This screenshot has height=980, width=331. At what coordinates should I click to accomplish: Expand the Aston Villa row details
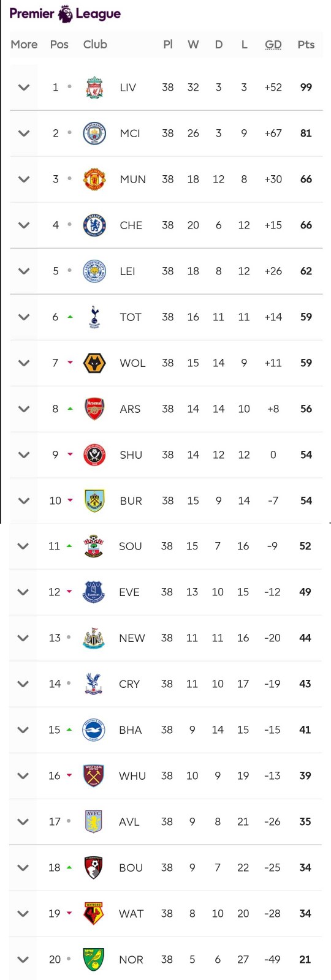pyautogui.click(x=23, y=822)
